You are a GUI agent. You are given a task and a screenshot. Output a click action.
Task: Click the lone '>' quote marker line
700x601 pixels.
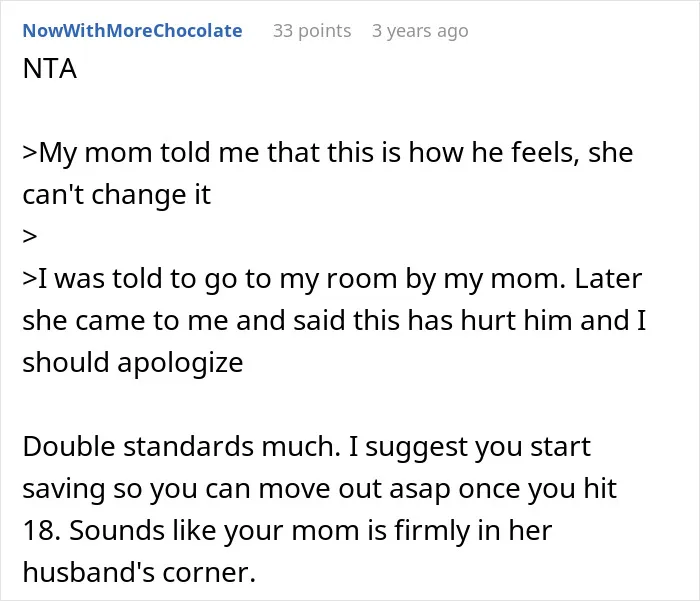[x=30, y=236]
